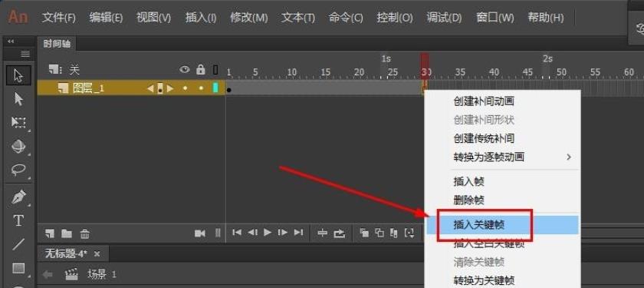
Task: Open the 插入(I) menu
Action: [x=201, y=18]
